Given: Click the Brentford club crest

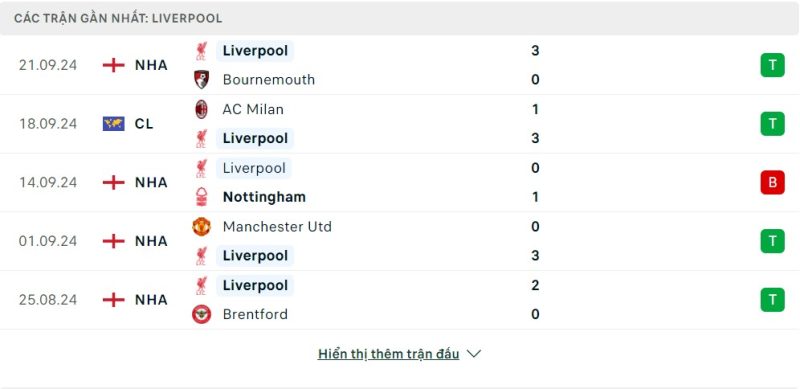Looking at the screenshot, I should (x=202, y=314).
